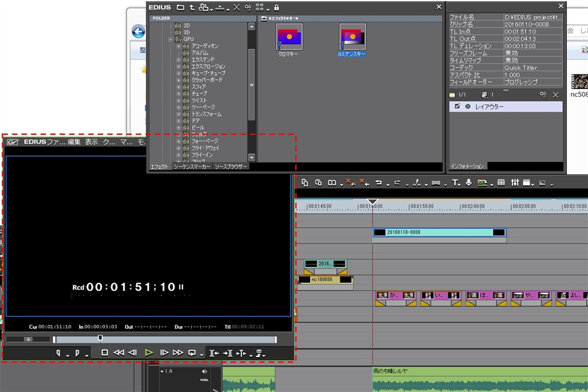This screenshot has width=588, height=392.
Task: Toggle loop playback button
Action: 192,353
